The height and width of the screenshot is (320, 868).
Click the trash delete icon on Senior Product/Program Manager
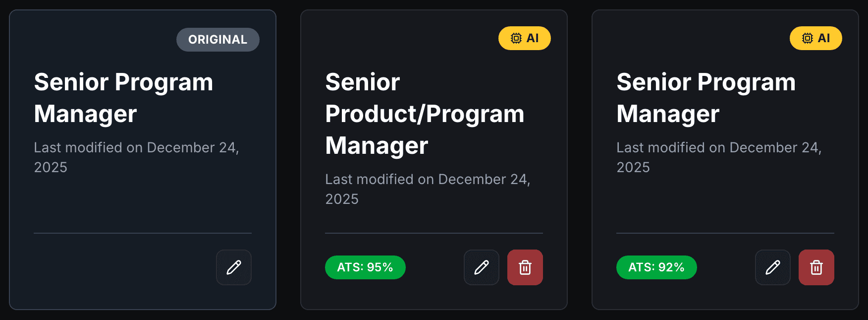525,267
